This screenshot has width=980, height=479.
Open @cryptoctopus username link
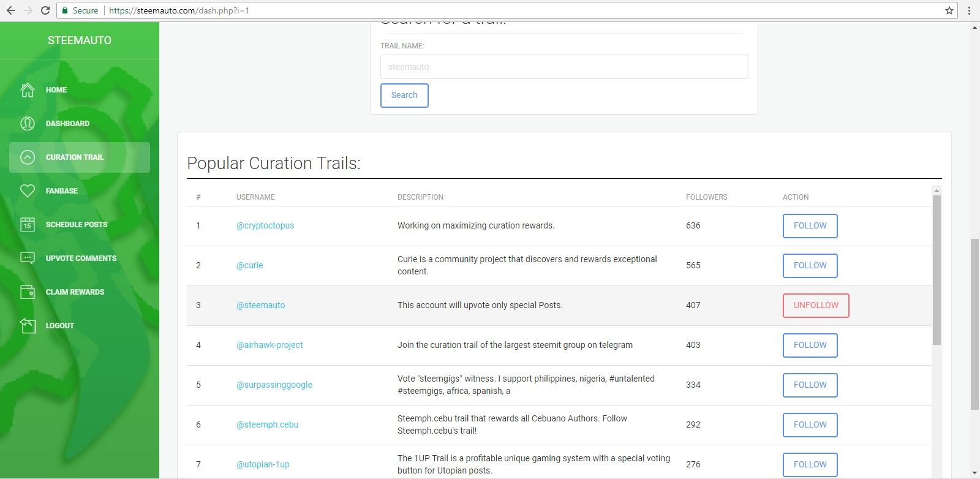click(265, 225)
